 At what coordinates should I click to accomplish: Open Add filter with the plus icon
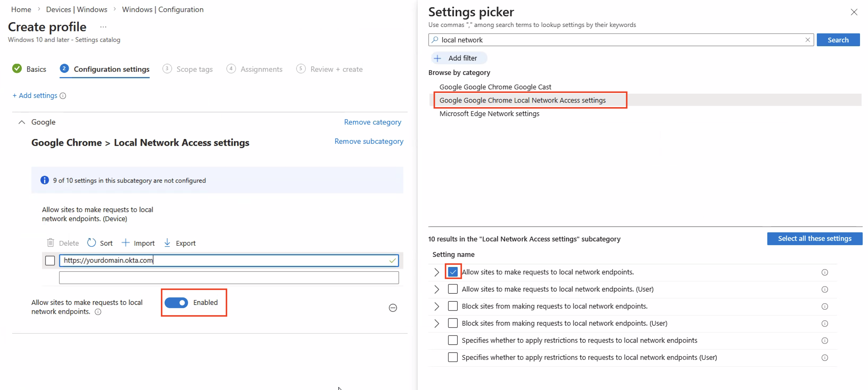[437, 58]
